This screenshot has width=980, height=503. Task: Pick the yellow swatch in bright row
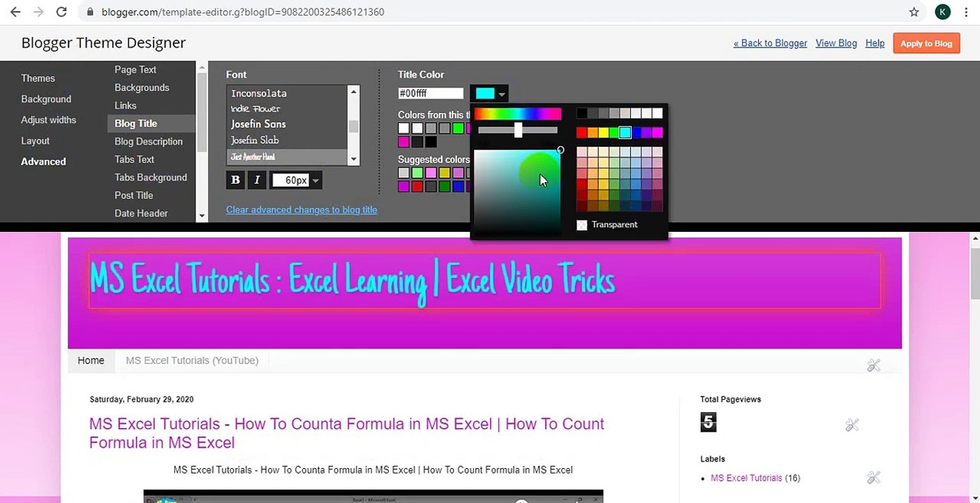tap(603, 133)
